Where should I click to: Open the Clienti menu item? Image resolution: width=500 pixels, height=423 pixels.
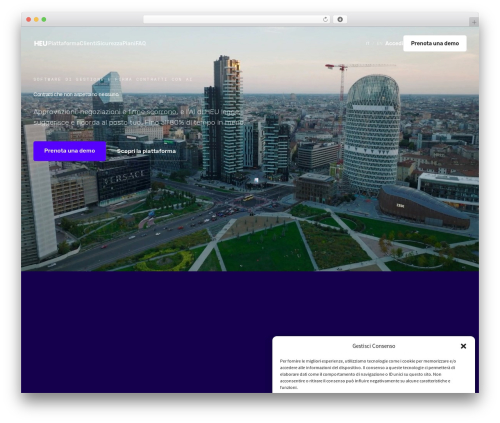(x=88, y=43)
